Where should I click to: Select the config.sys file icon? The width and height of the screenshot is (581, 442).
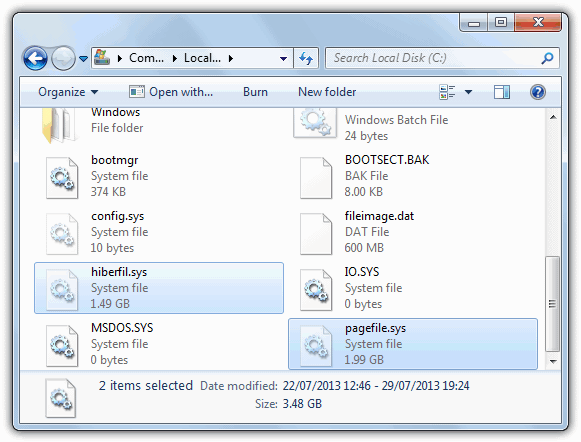pos(62,234)
